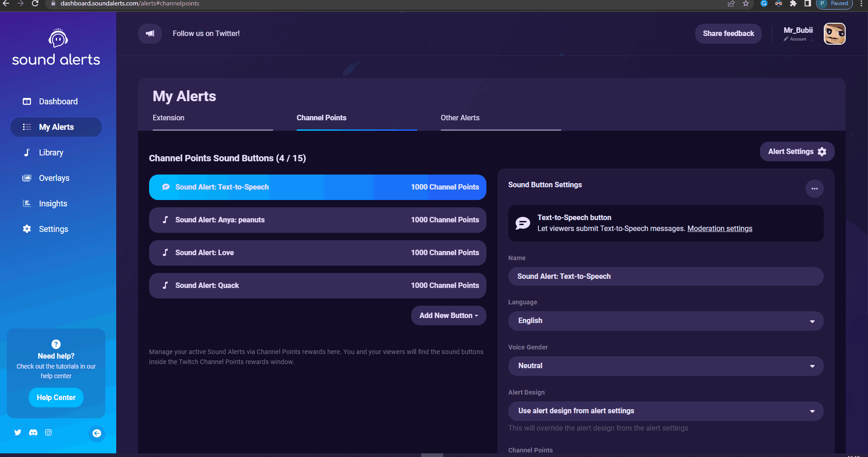Switch to the Other Alerts tab
Screen dimensions: 868x457
[460, 118]
